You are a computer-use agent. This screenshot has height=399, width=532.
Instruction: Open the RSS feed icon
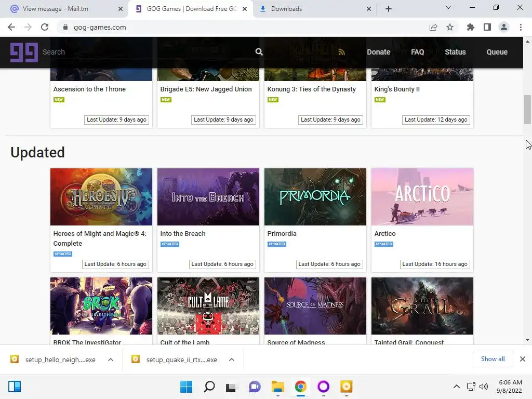[x=341, y=52]
